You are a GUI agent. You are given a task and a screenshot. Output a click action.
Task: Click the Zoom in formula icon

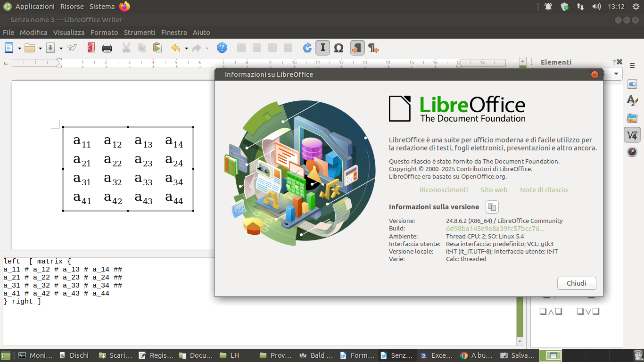point(241,48)
